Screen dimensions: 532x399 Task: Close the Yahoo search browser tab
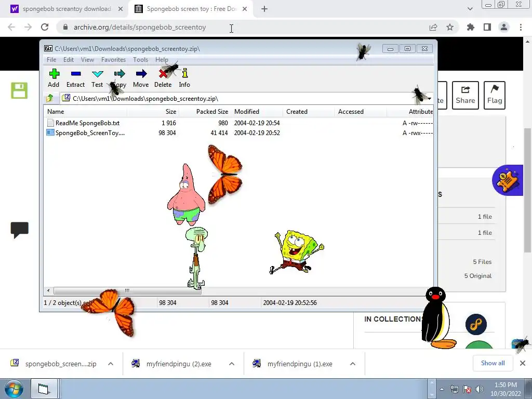(x=121, y=9)
